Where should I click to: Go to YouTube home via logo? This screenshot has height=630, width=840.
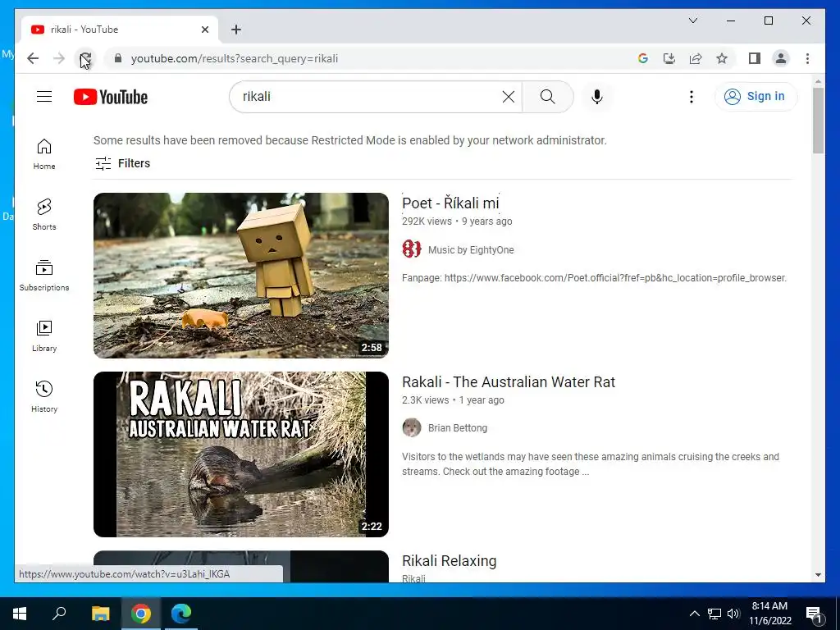tap(111, 97)
